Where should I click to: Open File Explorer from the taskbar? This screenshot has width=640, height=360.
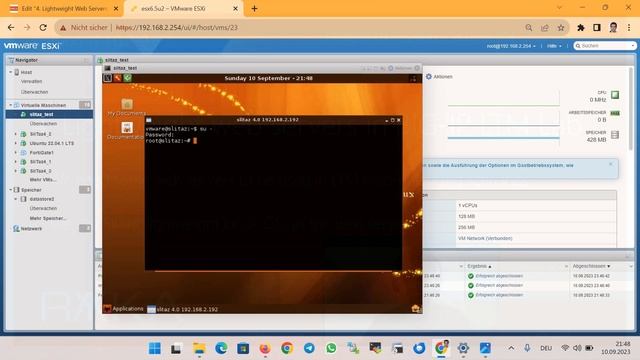coord(199,348)
